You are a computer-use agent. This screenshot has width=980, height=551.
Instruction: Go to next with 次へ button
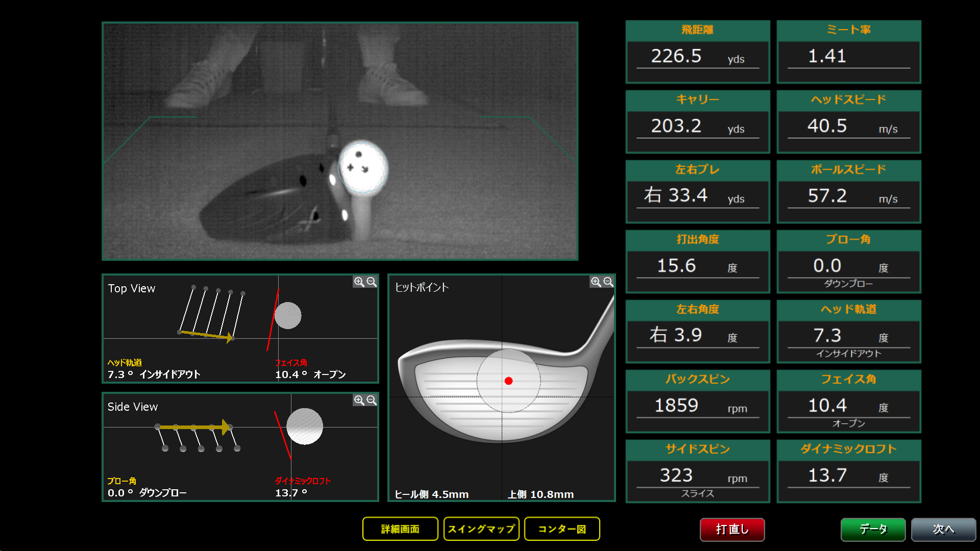(943, 529)
